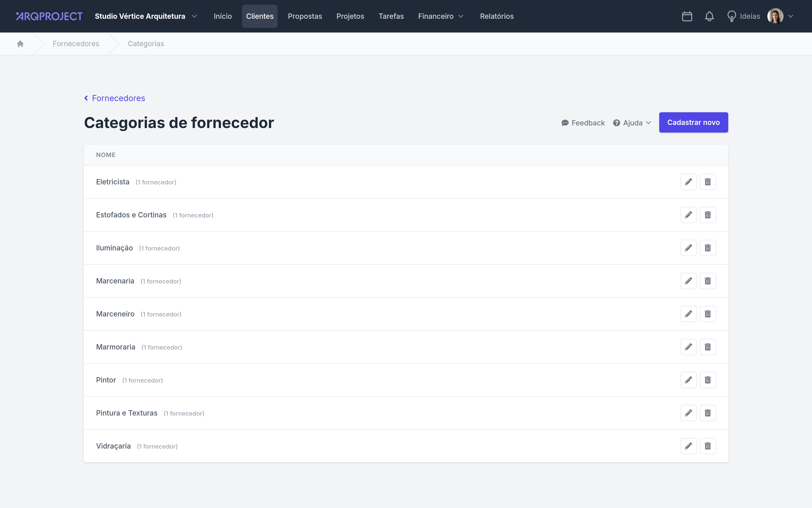Delete the Eletricista category
Screen dimensions: 812x508
pos(708,182)
